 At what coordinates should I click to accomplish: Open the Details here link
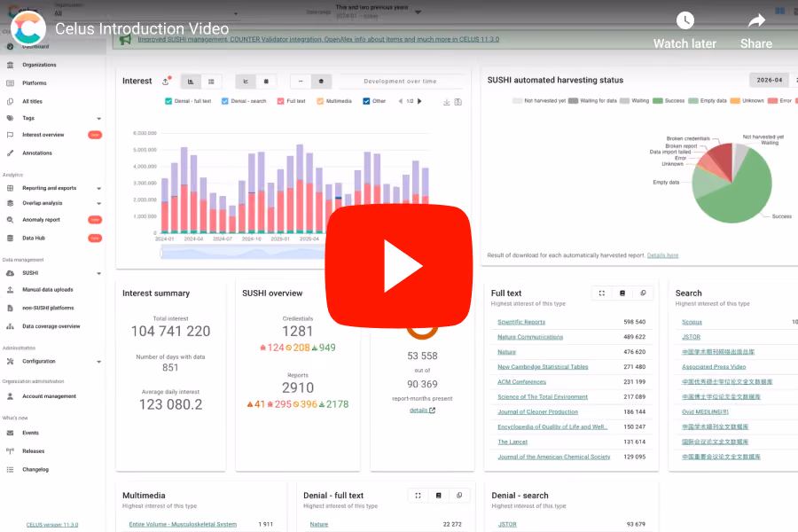point(662,255)
